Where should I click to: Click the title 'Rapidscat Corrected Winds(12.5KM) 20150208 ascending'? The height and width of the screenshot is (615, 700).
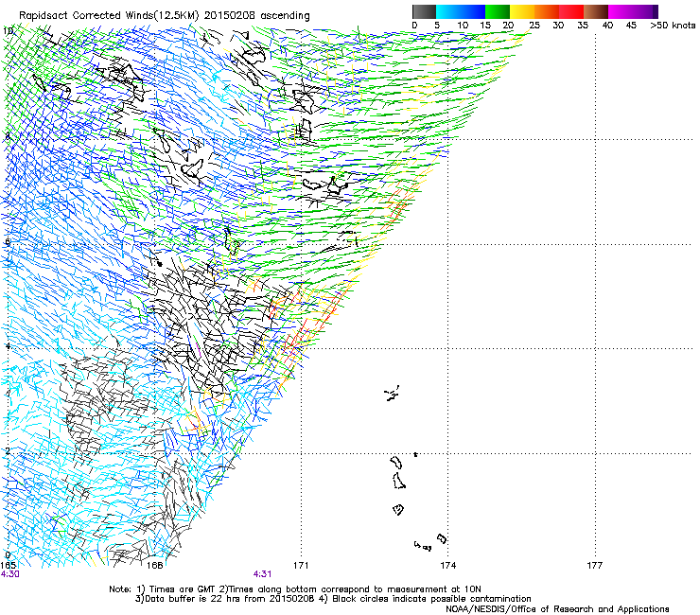pos(165,16)
